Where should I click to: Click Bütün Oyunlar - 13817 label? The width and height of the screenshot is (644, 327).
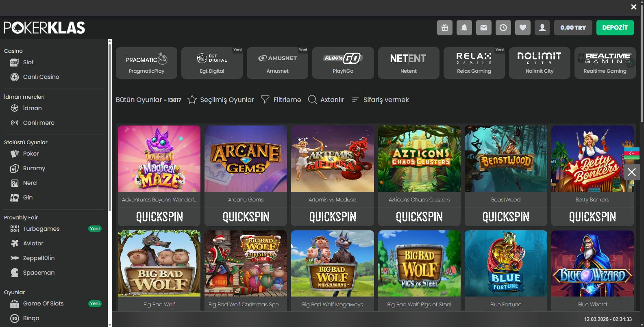[148, 100]
